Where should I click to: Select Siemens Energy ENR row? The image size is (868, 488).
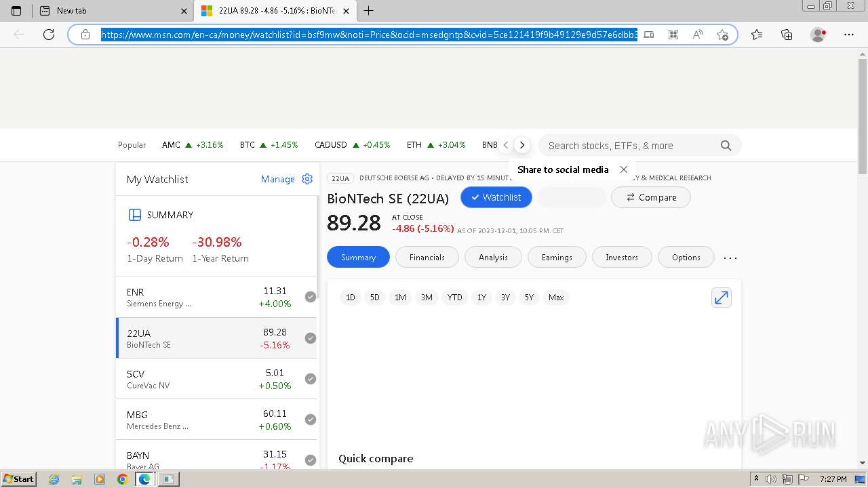coord(216,297)
